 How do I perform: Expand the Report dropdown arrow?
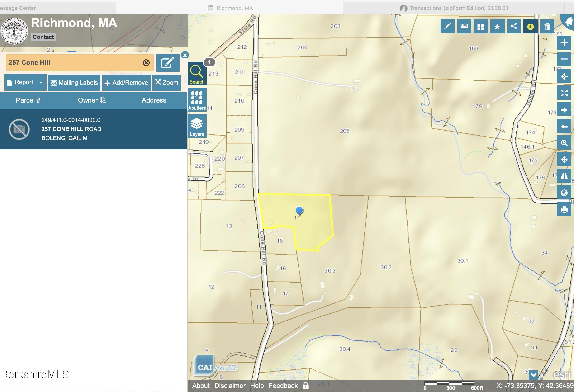[x=41, y=82]
